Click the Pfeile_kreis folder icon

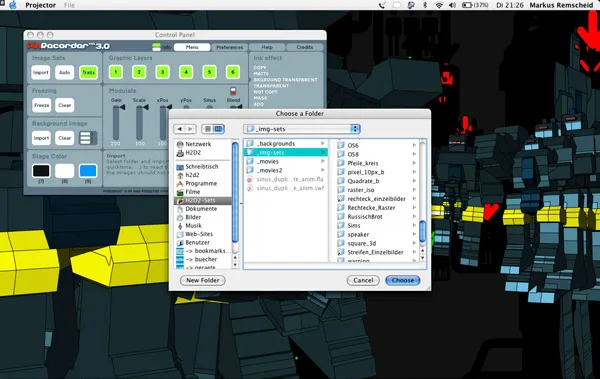[341, 163]
